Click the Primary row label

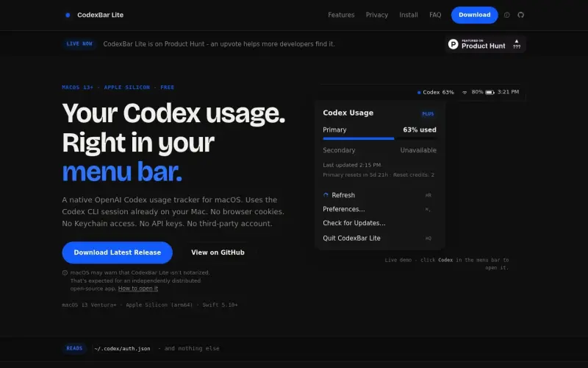click(x=334, y=130)
